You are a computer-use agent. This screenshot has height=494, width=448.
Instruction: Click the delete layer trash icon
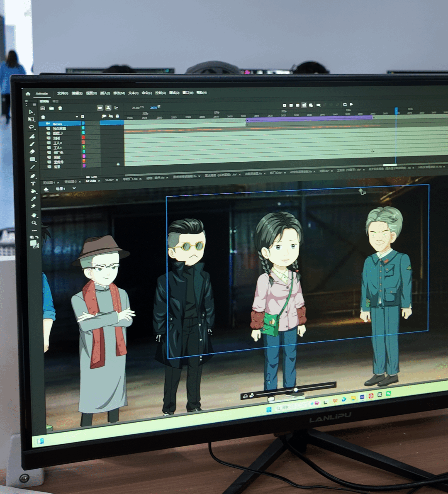coord(60,108)
